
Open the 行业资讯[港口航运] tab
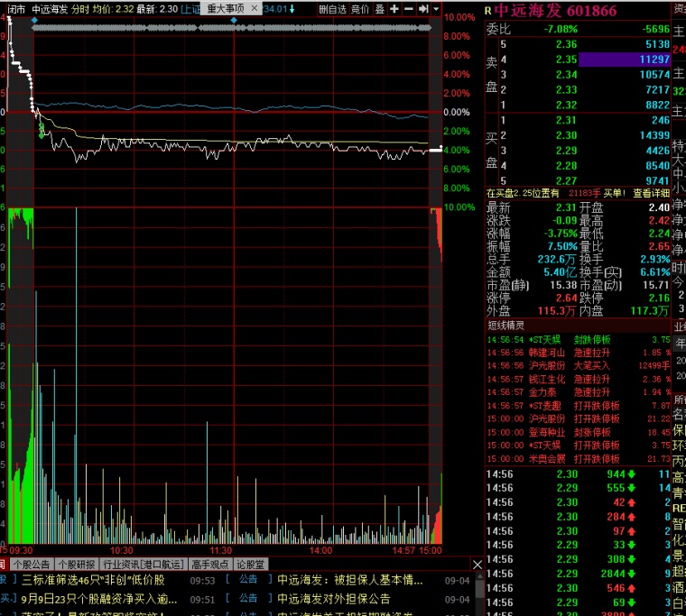tap(144, 565)
